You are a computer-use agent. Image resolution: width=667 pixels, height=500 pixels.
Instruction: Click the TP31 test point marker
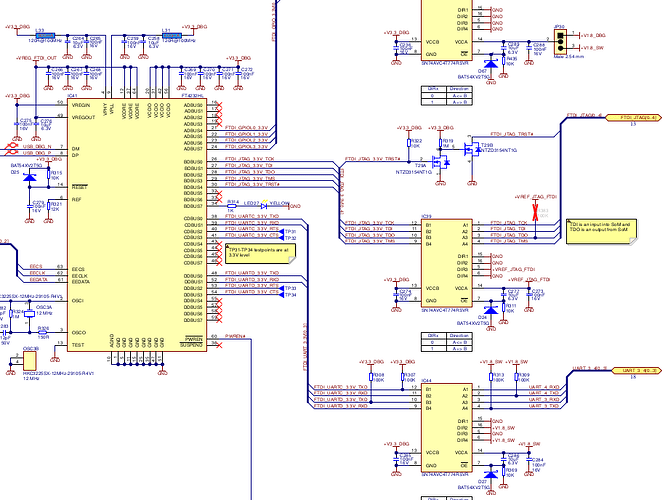point(281,231)
